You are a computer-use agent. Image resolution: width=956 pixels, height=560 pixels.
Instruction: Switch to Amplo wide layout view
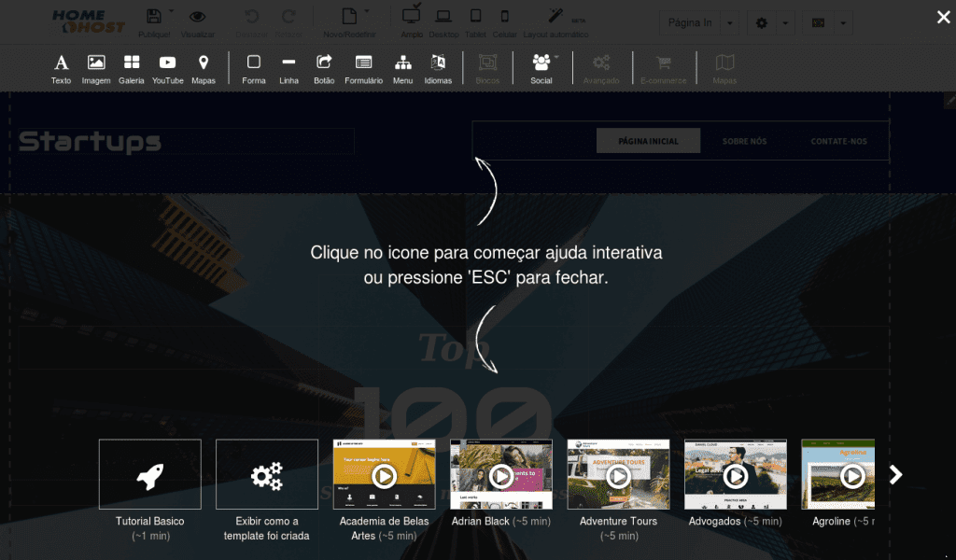pyautogui.click(x=412, y=15)
